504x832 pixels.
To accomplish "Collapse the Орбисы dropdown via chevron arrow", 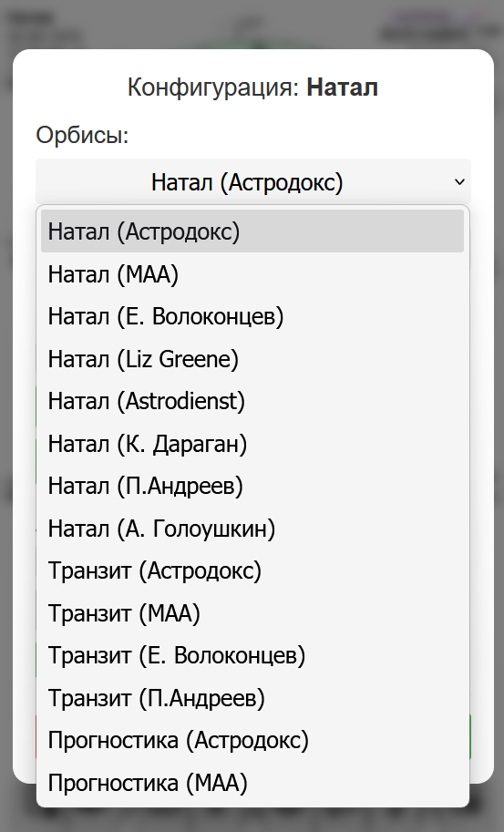I will pyautogui.click(x=459, y=182).
